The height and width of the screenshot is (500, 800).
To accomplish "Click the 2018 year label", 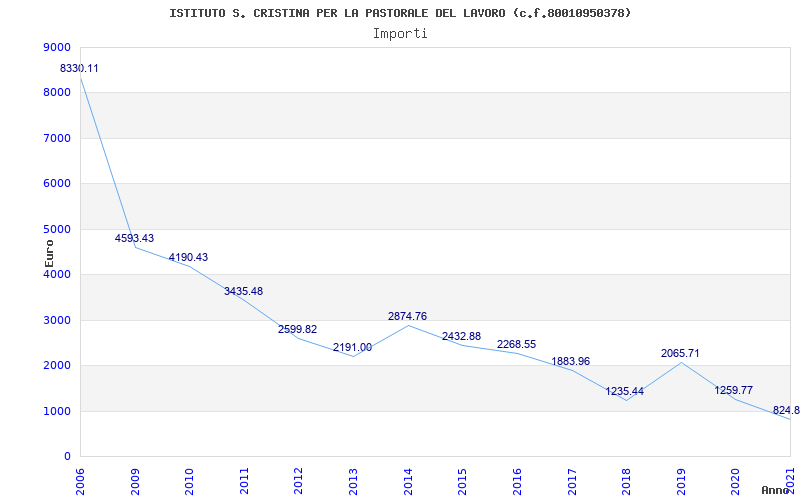I will click(627, 481).
